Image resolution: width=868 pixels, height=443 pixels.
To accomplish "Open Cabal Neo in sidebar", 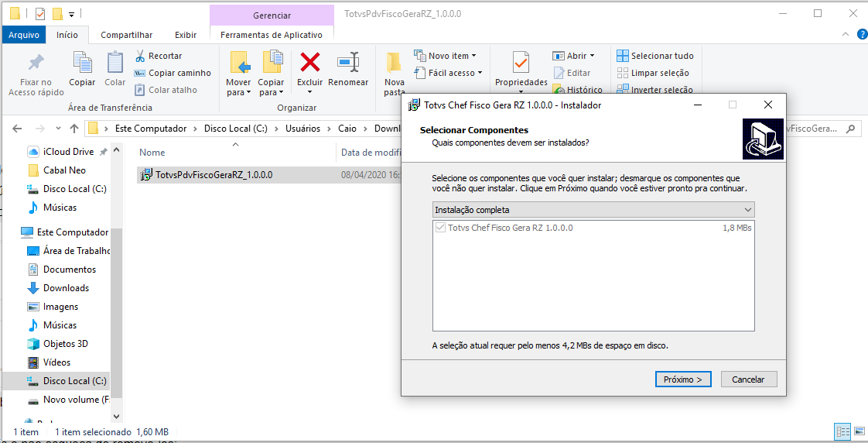I will [x=64, y=170].
